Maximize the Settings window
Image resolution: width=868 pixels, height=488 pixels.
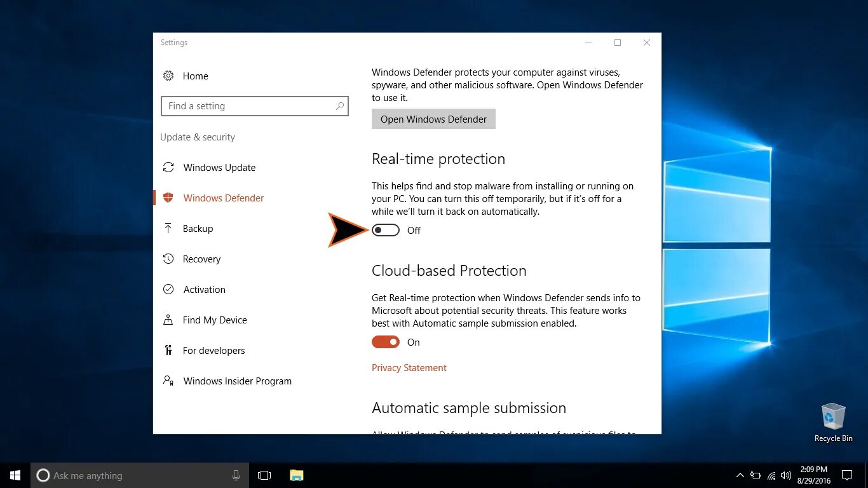[618, 43]
